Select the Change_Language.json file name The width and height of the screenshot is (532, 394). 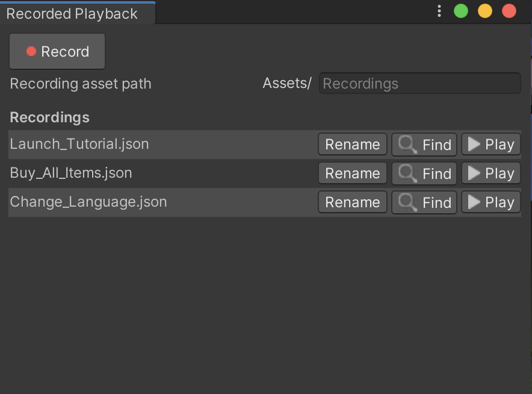coord(88,202)
